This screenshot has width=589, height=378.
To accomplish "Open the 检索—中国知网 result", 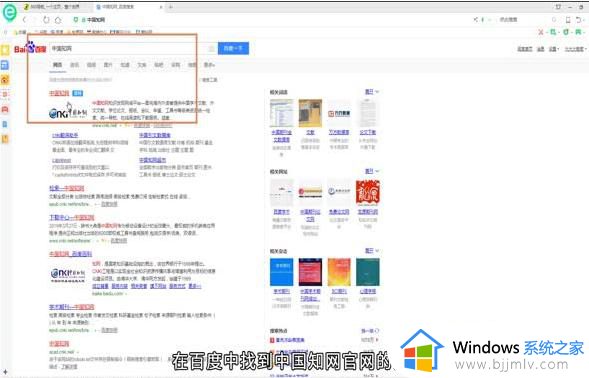I will tap(66, 188).
